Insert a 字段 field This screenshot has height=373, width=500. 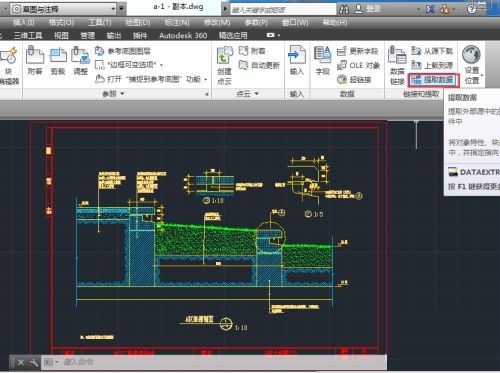(323, 61)
